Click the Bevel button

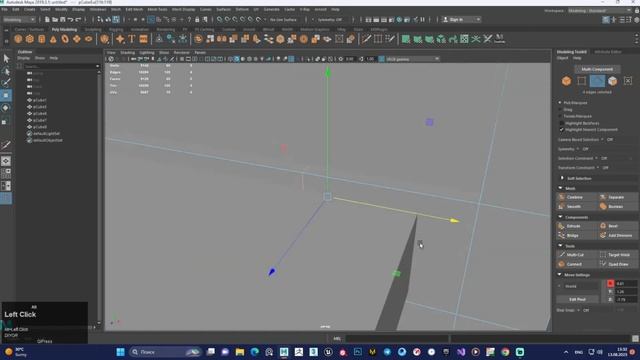tap(617, 226)
